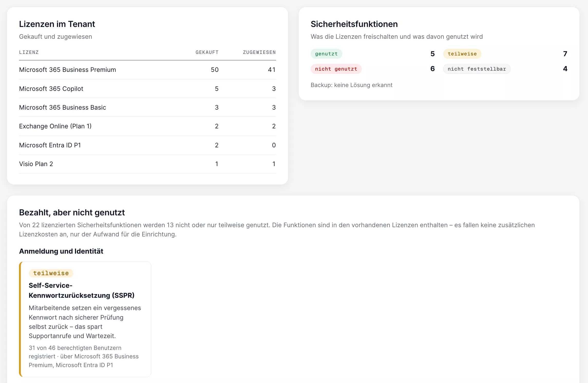Click the green 'genutzt' status badge
The width and height of the screenshot is (588, 383).
(326, 54)
